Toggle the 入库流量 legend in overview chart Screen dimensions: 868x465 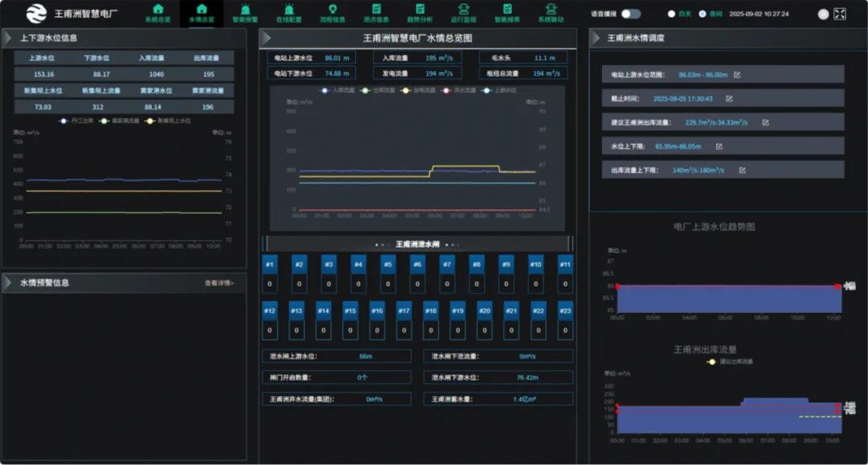339,90
